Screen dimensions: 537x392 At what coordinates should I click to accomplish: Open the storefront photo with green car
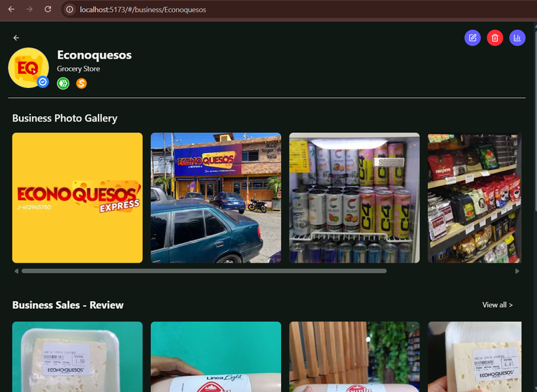tap(216, 198)
